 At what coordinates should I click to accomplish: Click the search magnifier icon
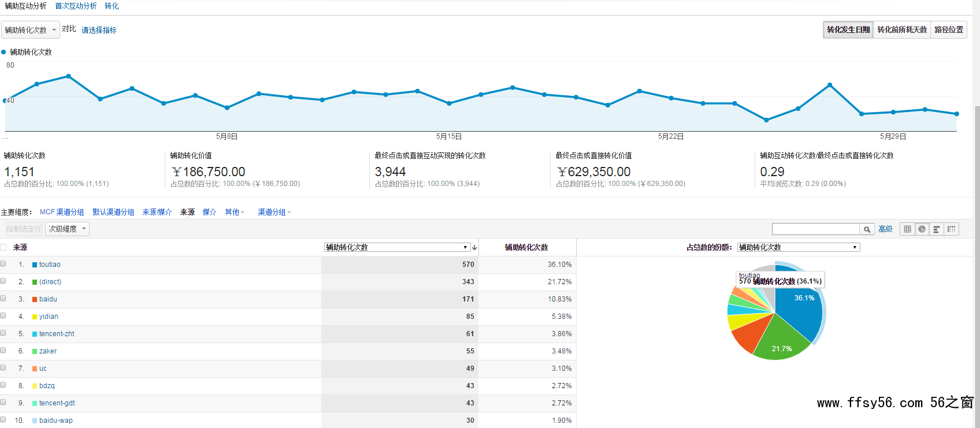click(x=867, y=229)
